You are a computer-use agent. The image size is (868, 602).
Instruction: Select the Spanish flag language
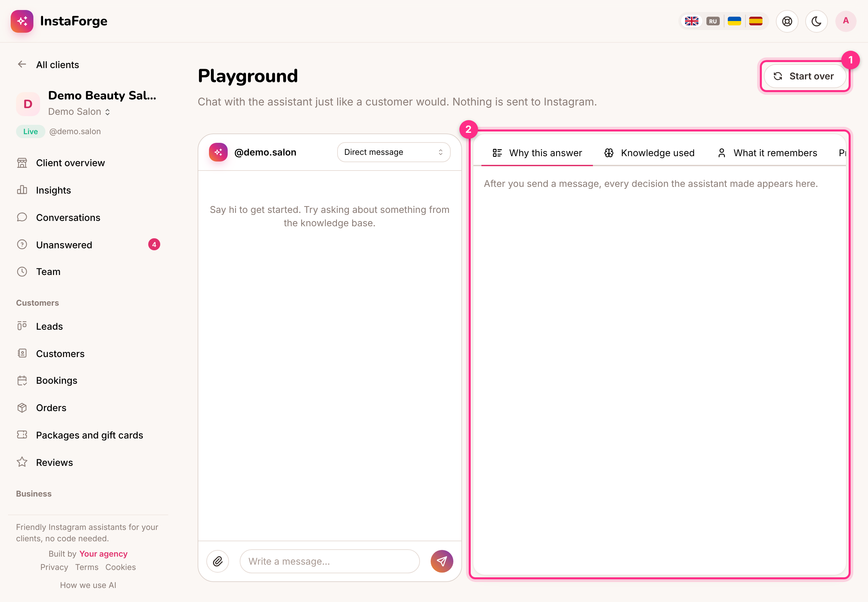point(755,21)
